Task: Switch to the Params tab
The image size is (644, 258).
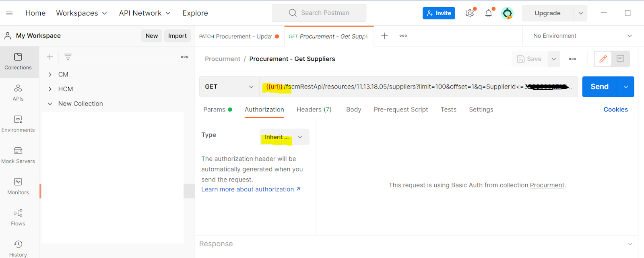Action: (217, 109)
